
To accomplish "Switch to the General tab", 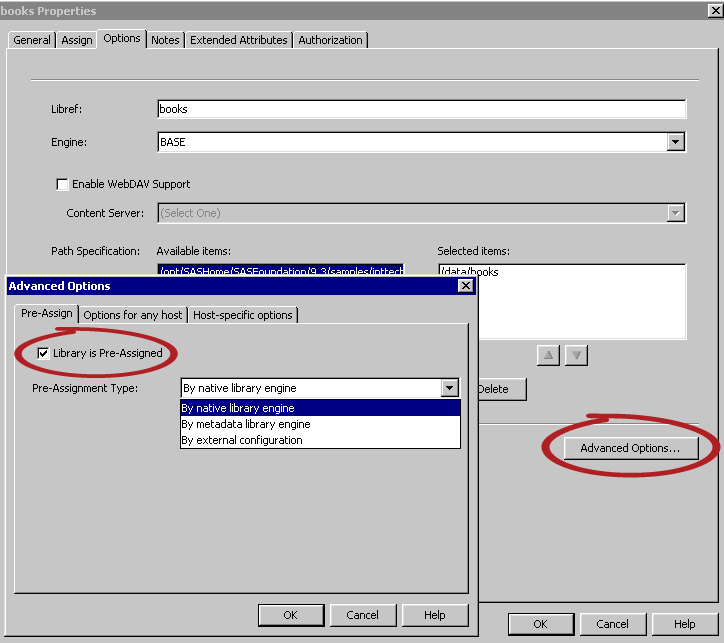I will [32, 40].
